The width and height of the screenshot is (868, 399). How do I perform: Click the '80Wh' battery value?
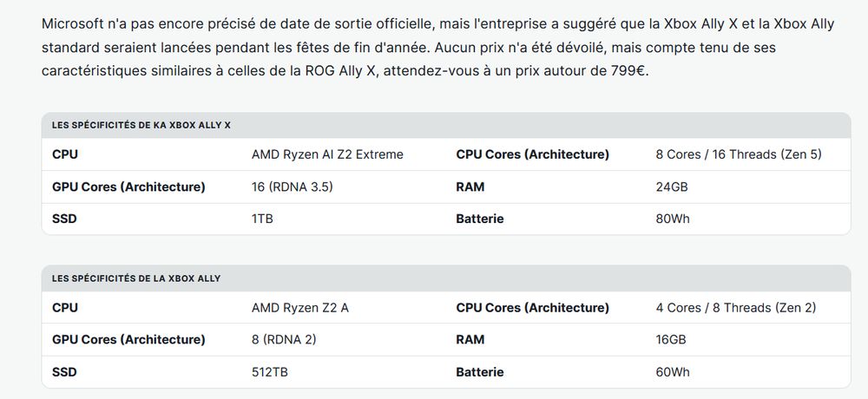[672, 219]
